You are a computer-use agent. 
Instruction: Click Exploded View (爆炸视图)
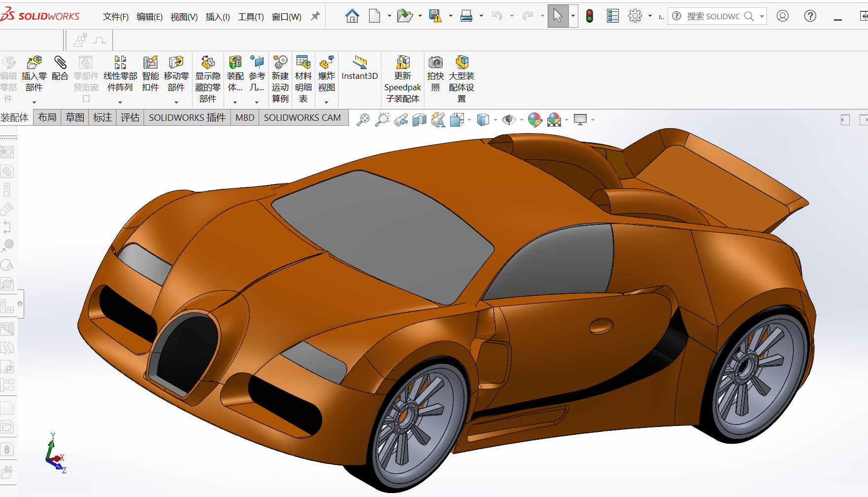pyautogui.click(x=327, y=74)
